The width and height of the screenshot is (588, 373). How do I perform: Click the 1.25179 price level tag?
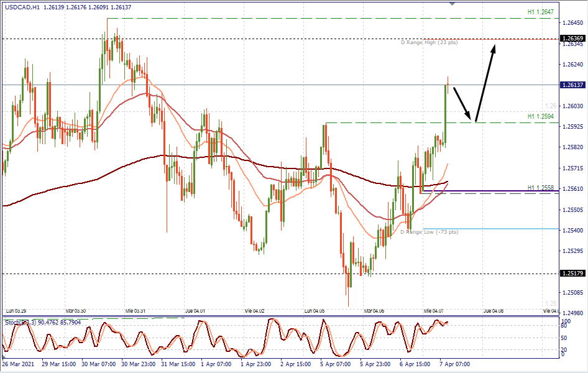[572, 274]
